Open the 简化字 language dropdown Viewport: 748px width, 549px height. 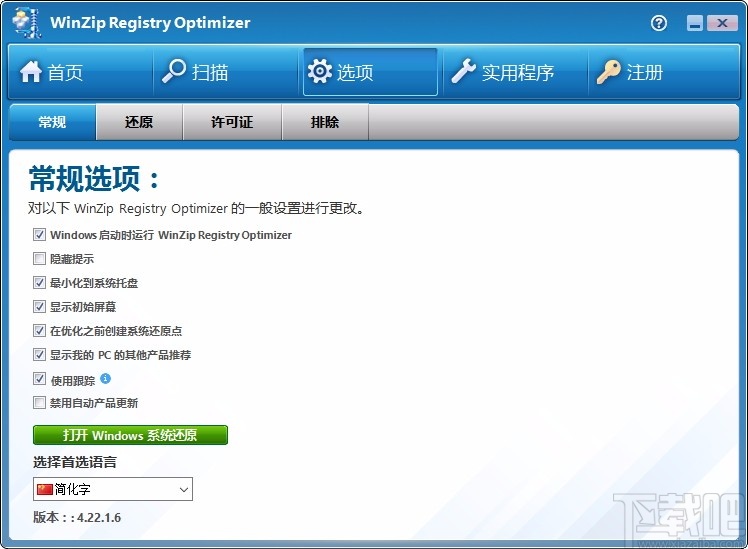coord(113,489)
